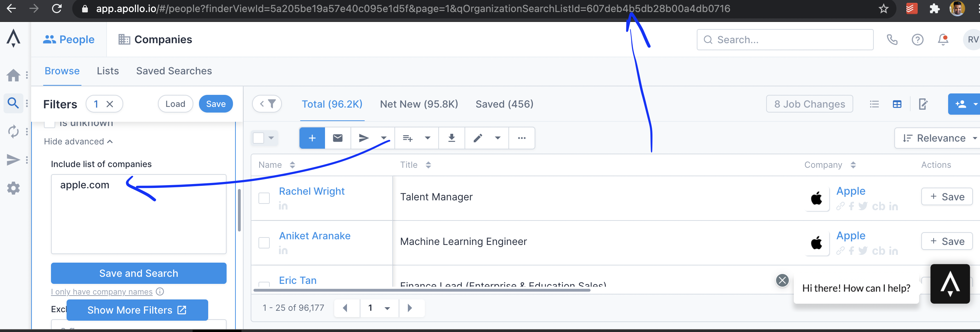Toggle the select-all rows checkbox
The width and height of the screenshot is (980, 332).
point(259,138)
